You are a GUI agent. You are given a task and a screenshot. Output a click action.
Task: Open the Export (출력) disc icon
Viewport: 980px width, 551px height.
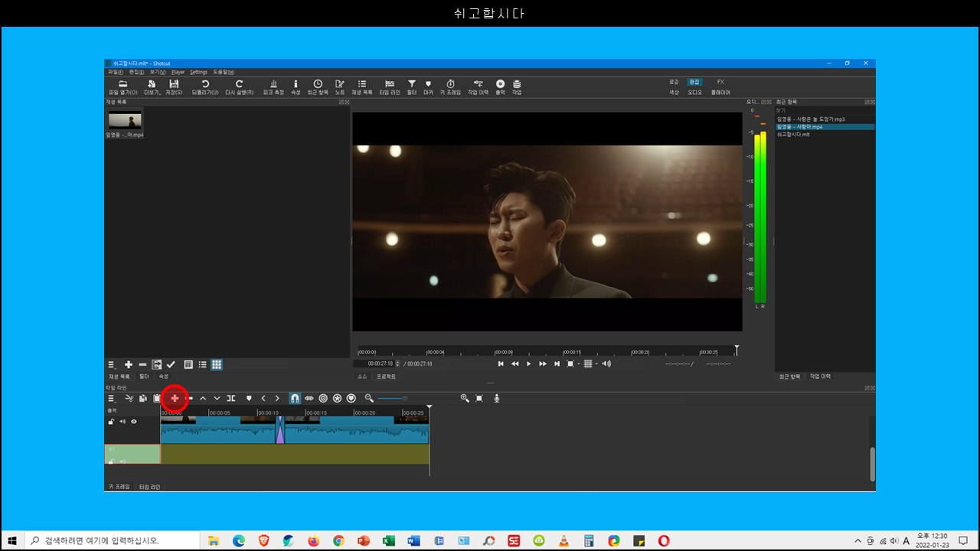pyautogui.click(x=501, y=83)
